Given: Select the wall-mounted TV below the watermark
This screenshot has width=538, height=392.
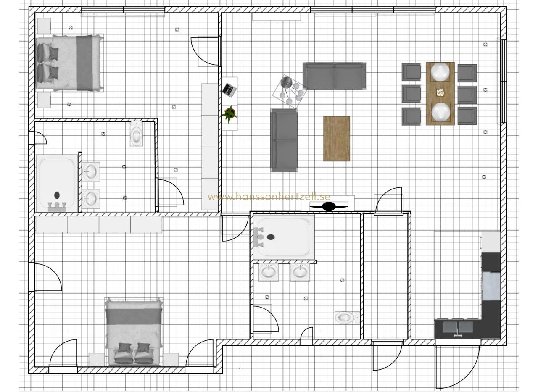Looking at the screenshot, I should 329,206.
